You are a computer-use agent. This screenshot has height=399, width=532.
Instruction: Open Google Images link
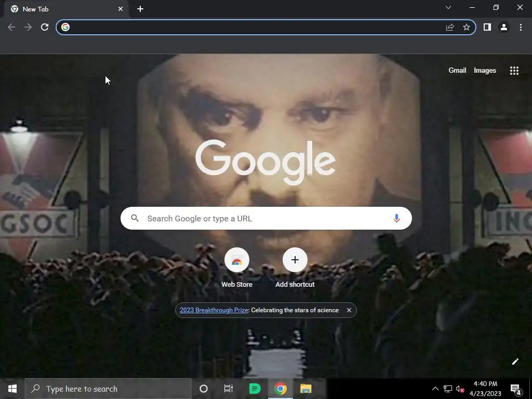[x=485, y=71]
